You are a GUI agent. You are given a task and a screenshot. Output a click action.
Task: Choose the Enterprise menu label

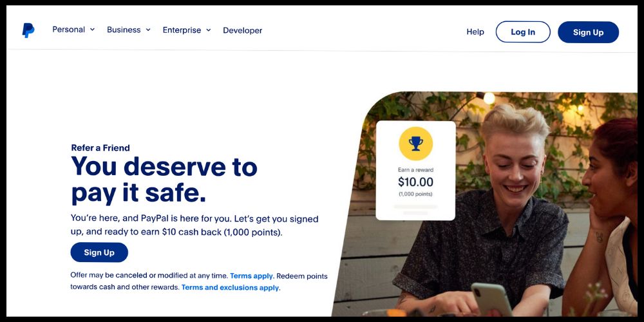[x=182, y=30]
